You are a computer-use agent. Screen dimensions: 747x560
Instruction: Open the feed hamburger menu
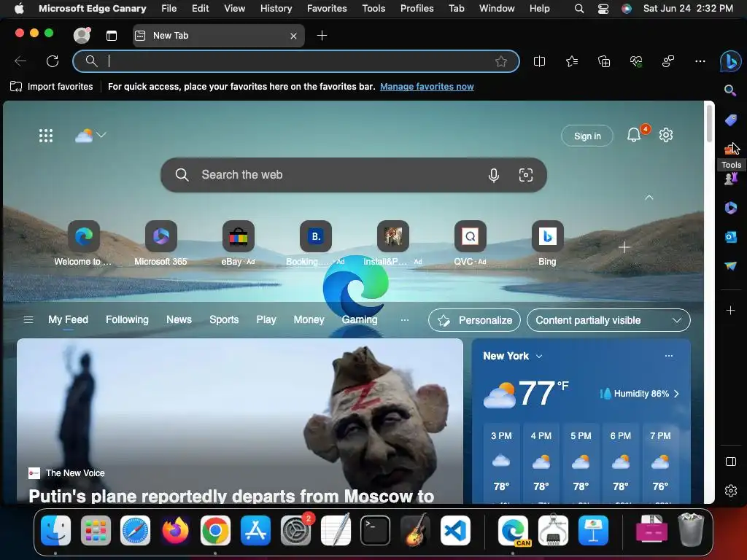(28, 320)
